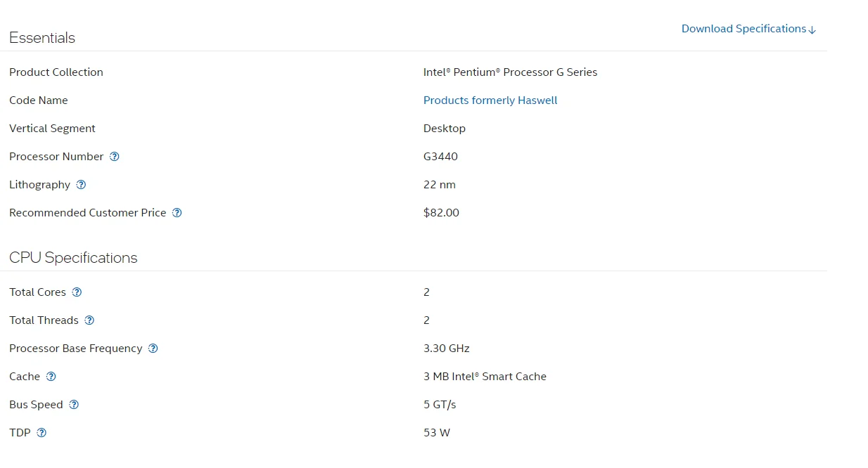Open the Bus Speed info icon
This screenshot has width=868, height=468.
pyautogui.click(x=74, y=405)
